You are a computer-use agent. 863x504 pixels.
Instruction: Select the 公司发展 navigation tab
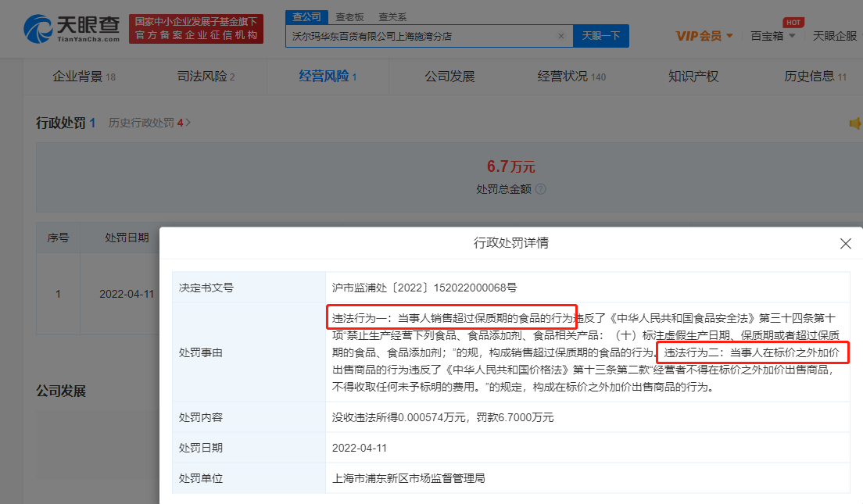pyautogui.click(x=449, y=77)
